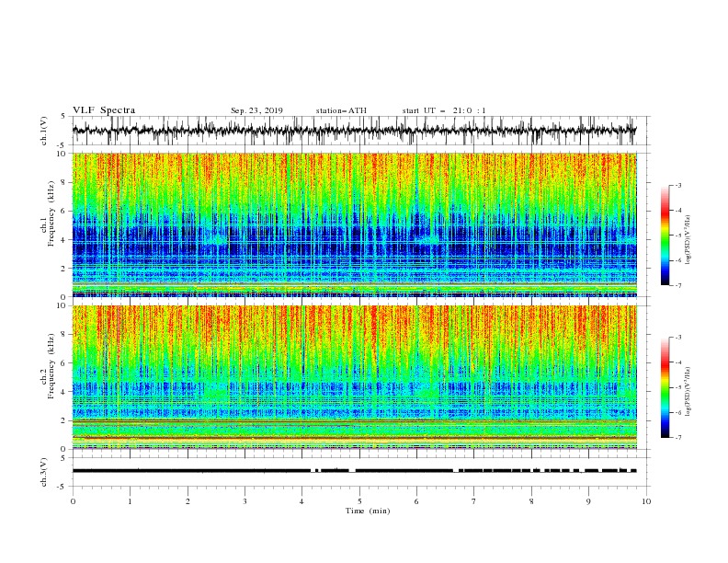
Task: Click inside the ch.1 spectrogram panel
Action: (x=354, y=224)
